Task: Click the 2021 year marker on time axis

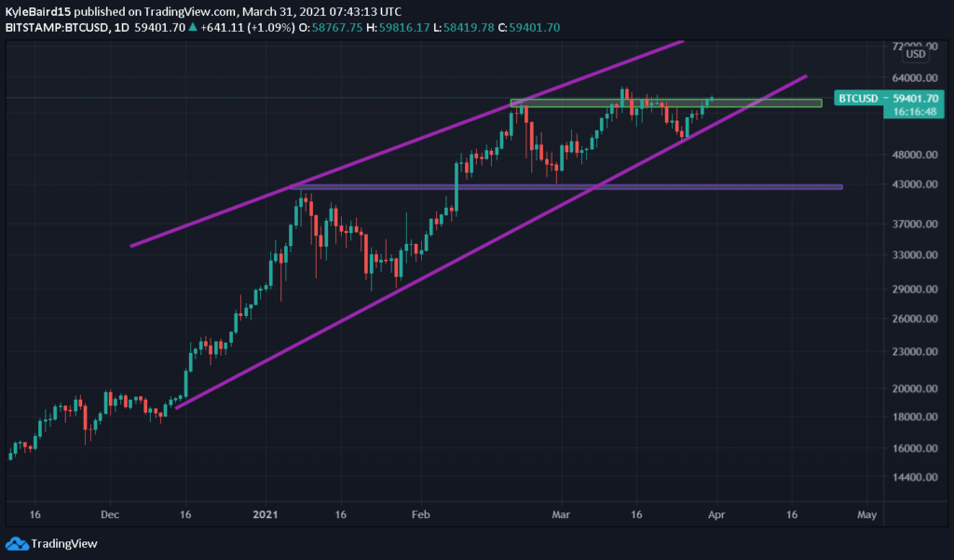Action: point(266,515)
